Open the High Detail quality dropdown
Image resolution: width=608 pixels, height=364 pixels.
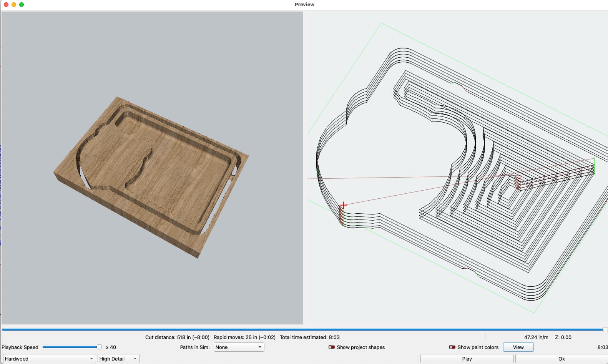(118, 359)
